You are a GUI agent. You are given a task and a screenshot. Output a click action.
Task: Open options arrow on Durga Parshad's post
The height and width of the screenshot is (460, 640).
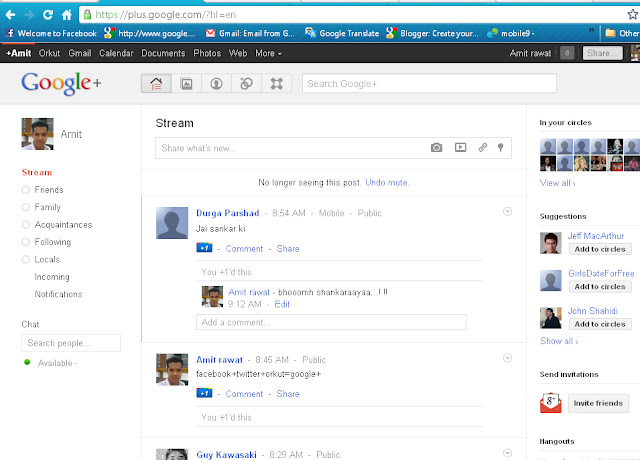pyautogui.click(x=507, y=211)
